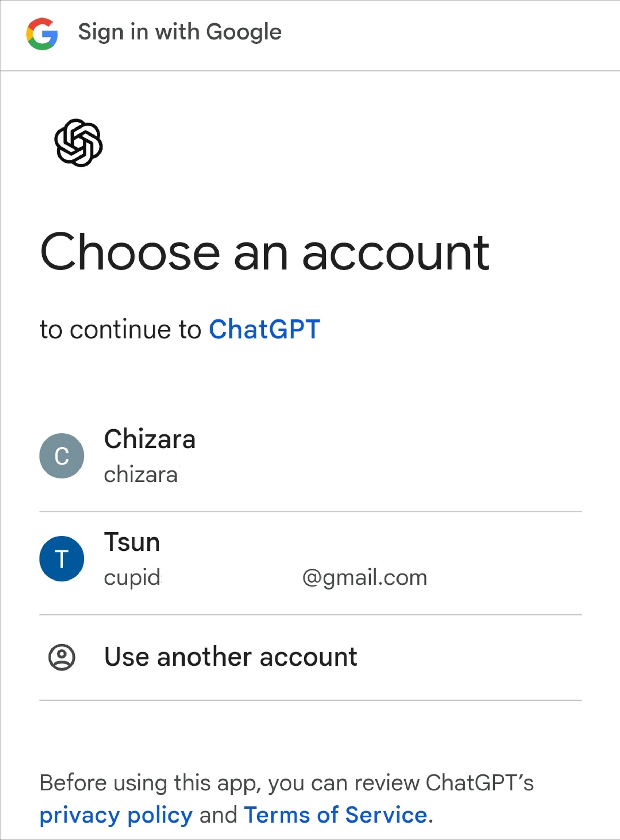Click the 'cupid' email prefix under Tsun
Viewport: 620px width, 840px height.
(132, 578)
